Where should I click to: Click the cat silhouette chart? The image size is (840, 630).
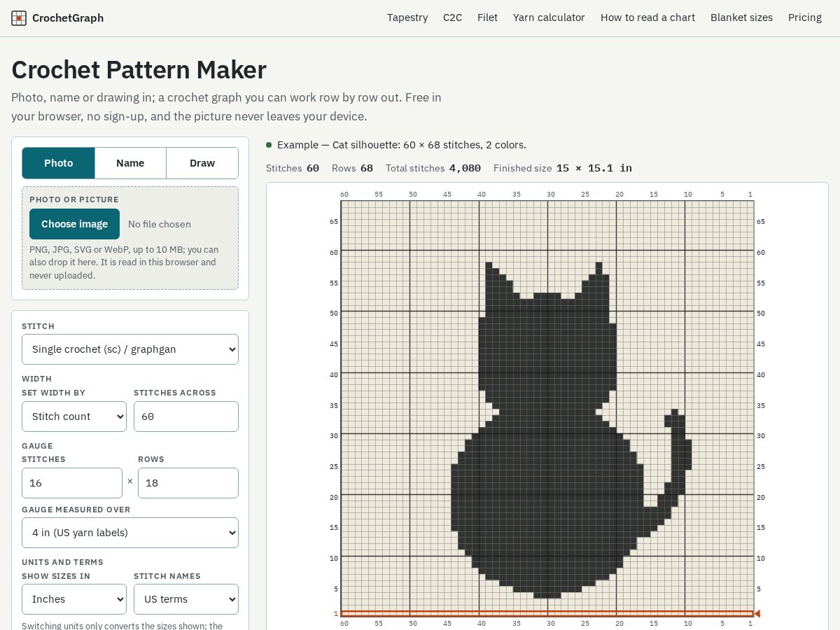click(547, 409)
